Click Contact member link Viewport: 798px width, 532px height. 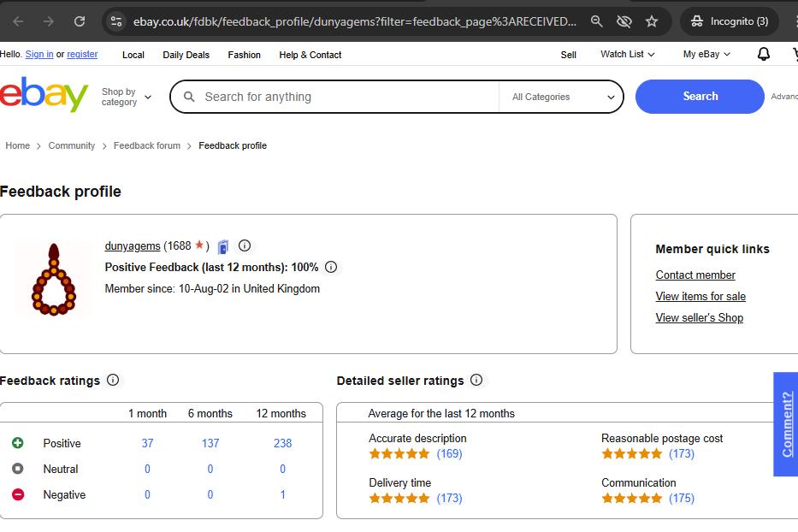[x=695, y=275]
